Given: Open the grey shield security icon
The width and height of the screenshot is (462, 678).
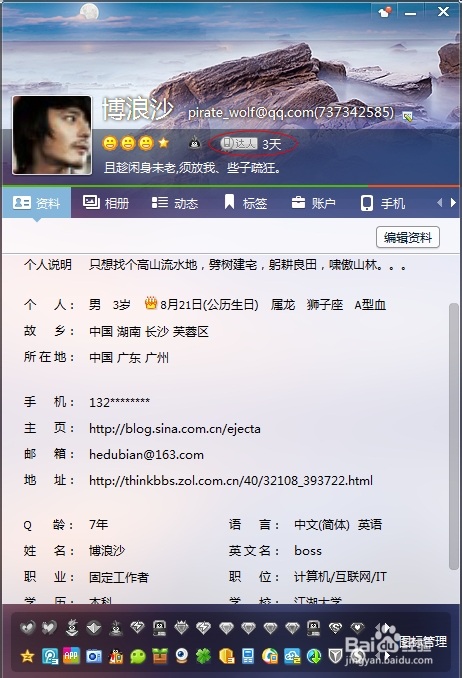Looking at the screenshot, I should (x=335, y=656).
